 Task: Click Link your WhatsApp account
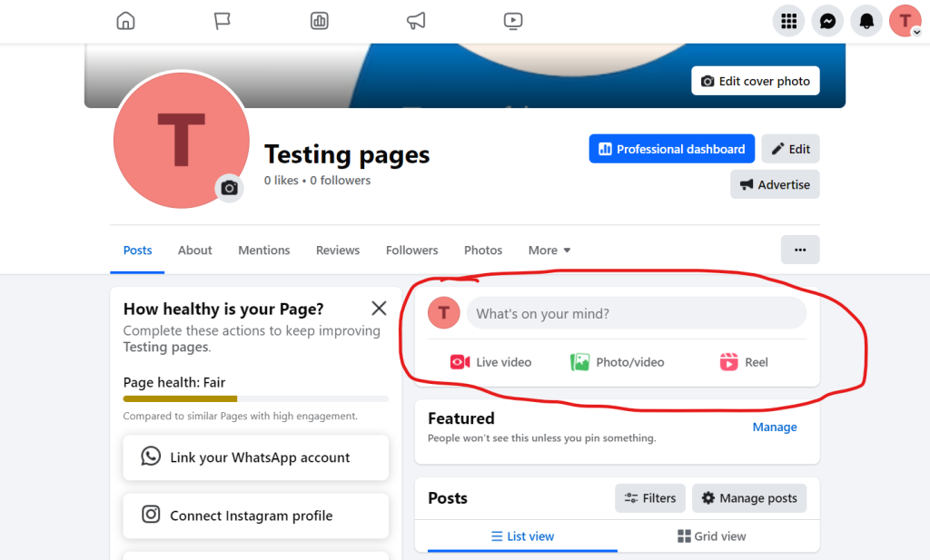point(255,457)
